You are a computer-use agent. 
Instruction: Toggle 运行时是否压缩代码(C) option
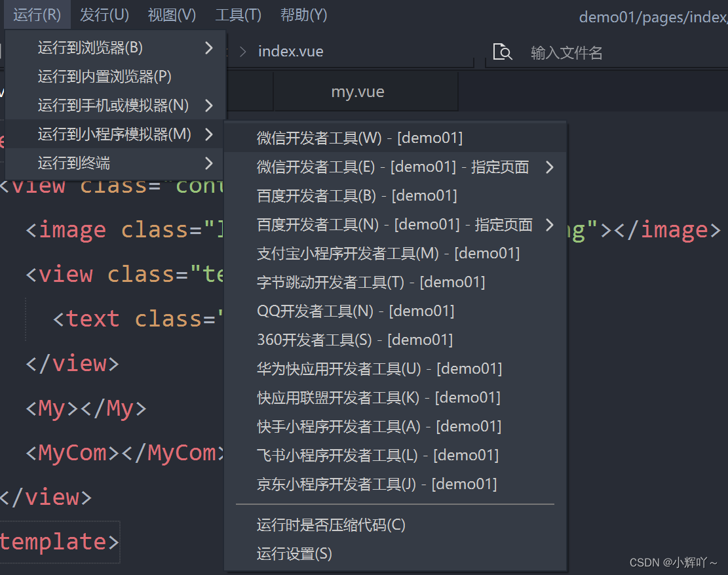coord(395,525)
